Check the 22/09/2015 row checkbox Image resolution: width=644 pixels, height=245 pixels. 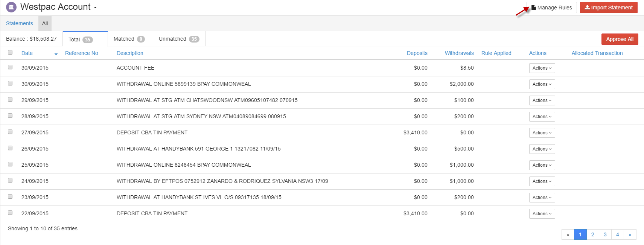(x=10, y=213)
